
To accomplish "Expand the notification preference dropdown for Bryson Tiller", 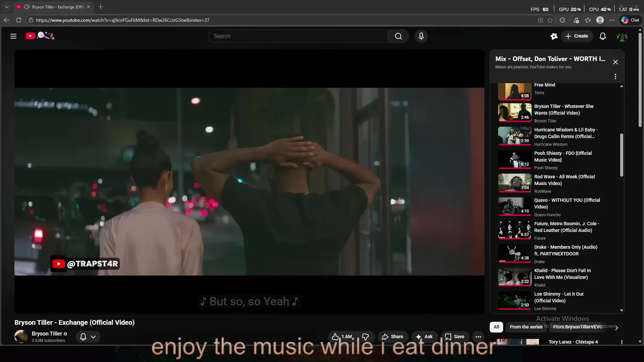I will coord(93,337).
